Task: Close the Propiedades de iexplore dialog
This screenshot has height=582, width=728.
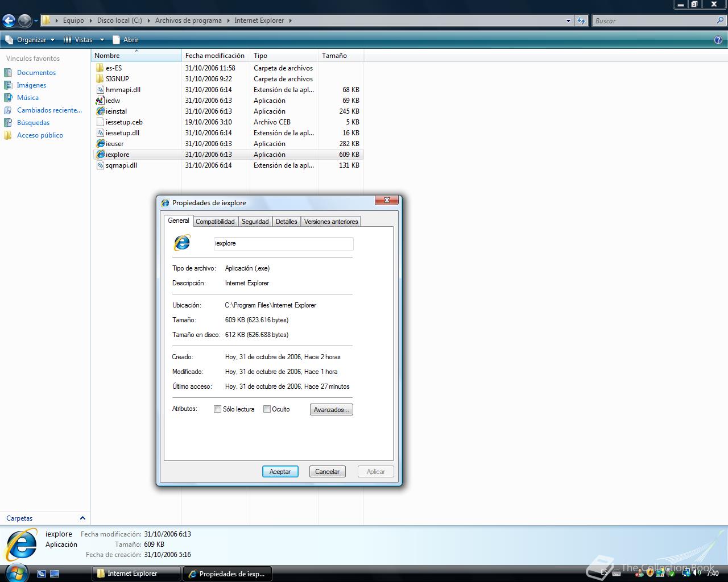Action: pyautogui.click(x=387, y=200)
